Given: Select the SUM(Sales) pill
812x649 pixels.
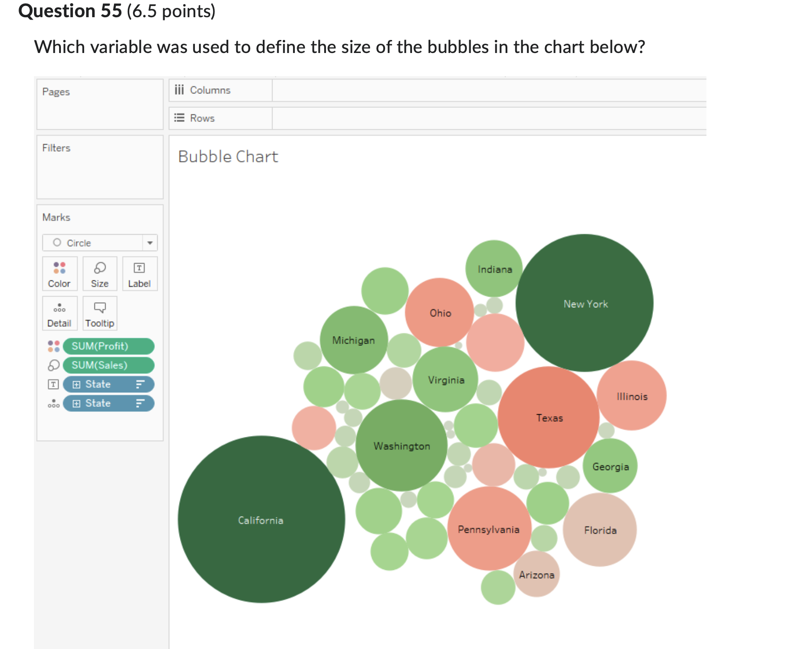Looking at the screenshot, I should click(x=108, y=365).
